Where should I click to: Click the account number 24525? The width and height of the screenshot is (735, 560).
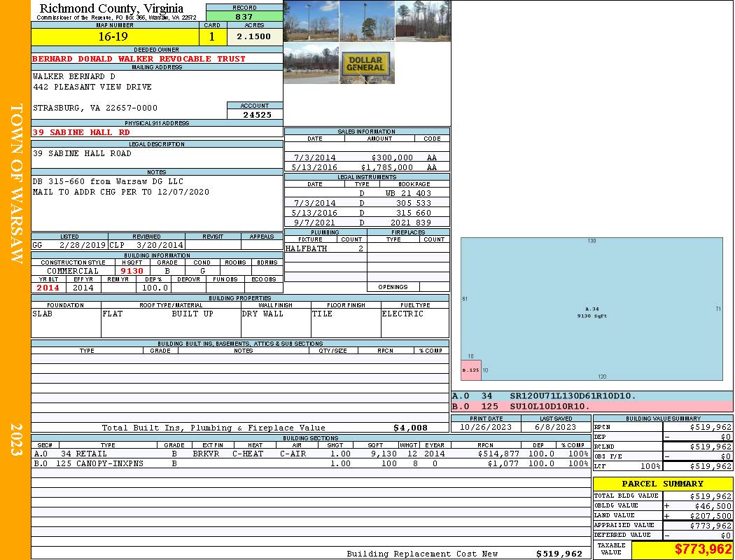255,114
